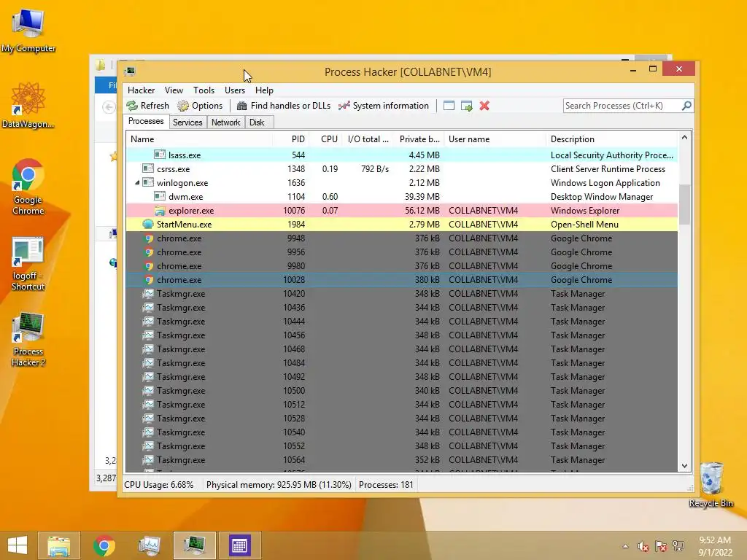Click the taskbar clock showing 9:52 AM
Viewport: 747px width, 560px height.
[715, 546]
